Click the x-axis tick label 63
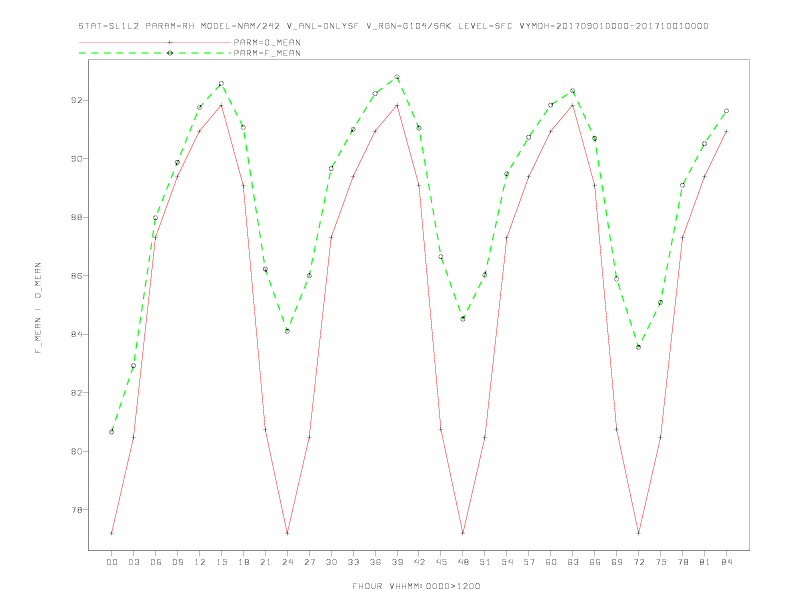Screen dimensions: 792x612 pos(573,562)
